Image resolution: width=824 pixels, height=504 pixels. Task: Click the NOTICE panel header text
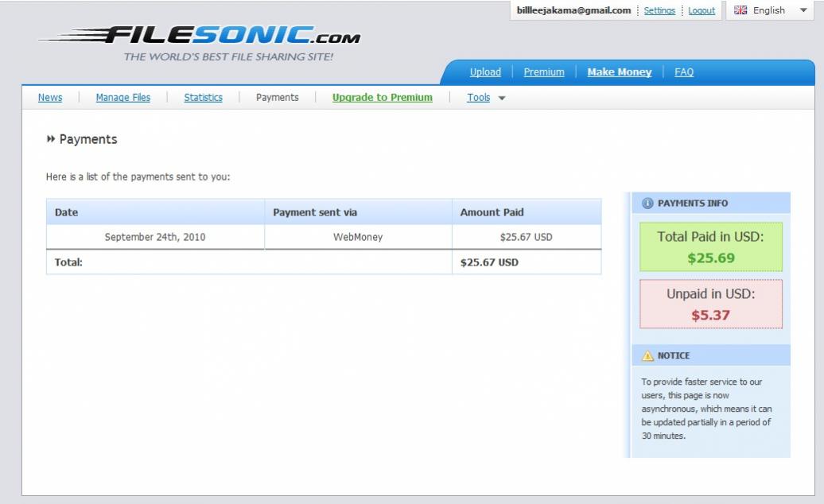click(x=673, y=355)
